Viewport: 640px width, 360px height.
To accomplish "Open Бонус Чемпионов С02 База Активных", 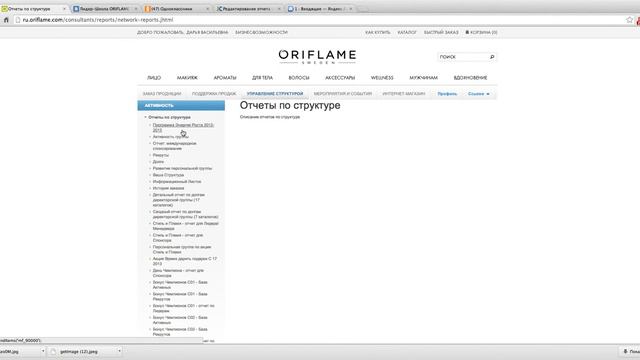I will coord(180,320).
